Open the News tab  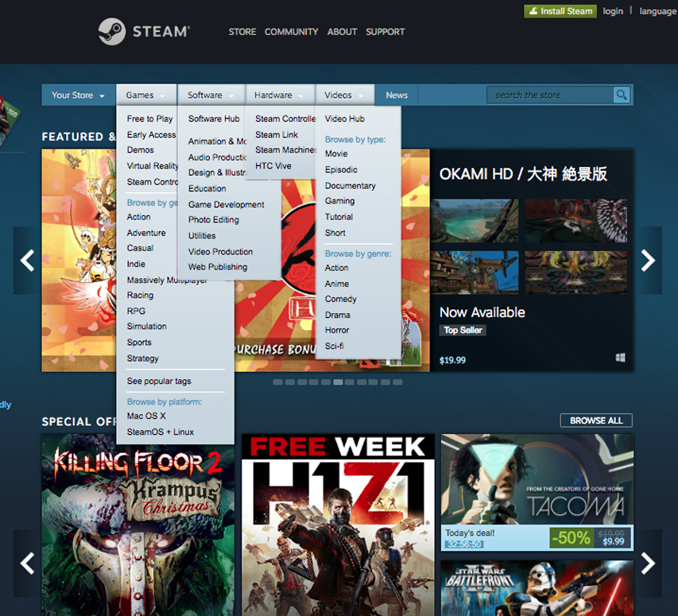[x=397, y=95]
